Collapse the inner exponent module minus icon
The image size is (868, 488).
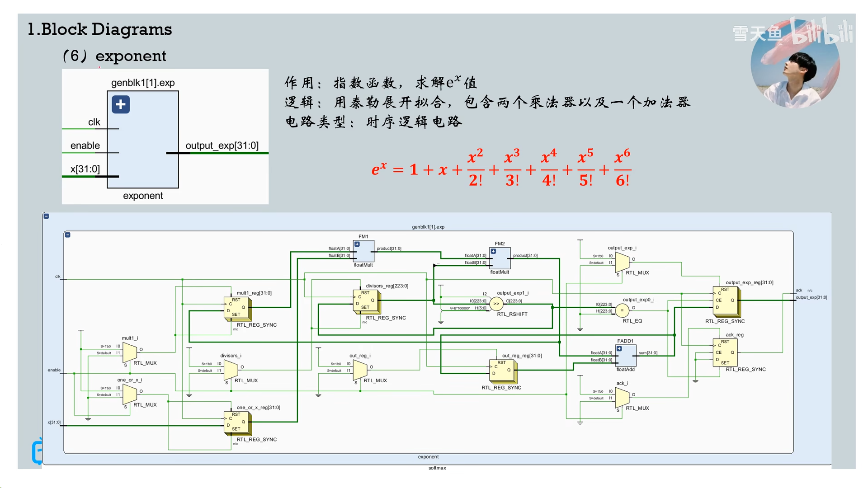pyautogui.click(x=67, y=235)
